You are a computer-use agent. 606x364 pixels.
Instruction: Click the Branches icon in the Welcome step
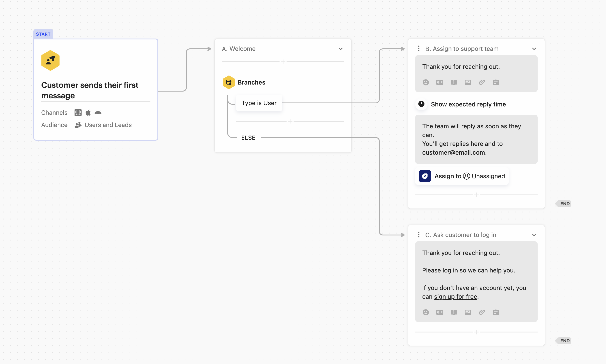tap(229, 82)
